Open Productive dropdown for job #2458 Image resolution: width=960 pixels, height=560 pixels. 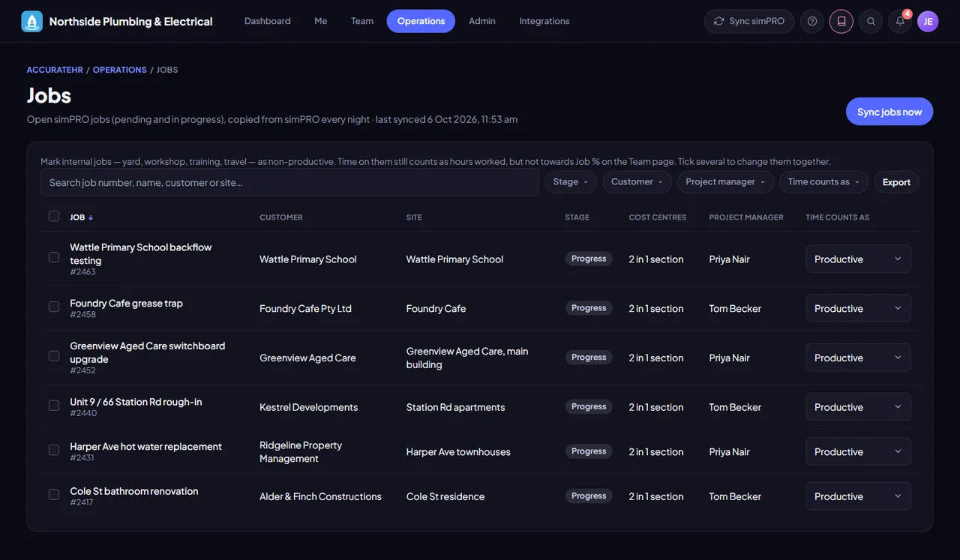coord(858,308)
